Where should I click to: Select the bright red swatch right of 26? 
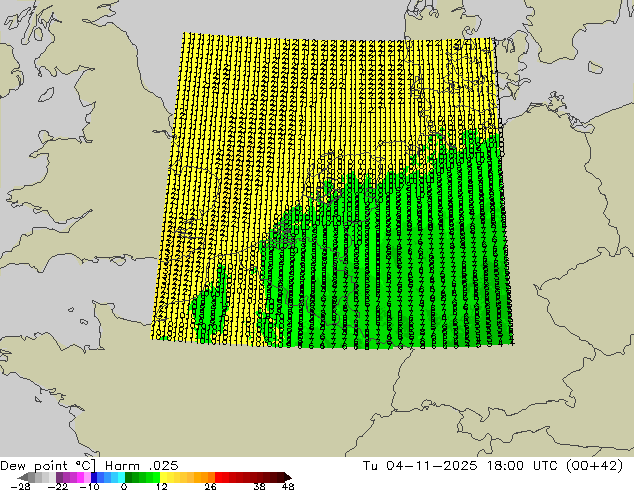coord(218,477)
